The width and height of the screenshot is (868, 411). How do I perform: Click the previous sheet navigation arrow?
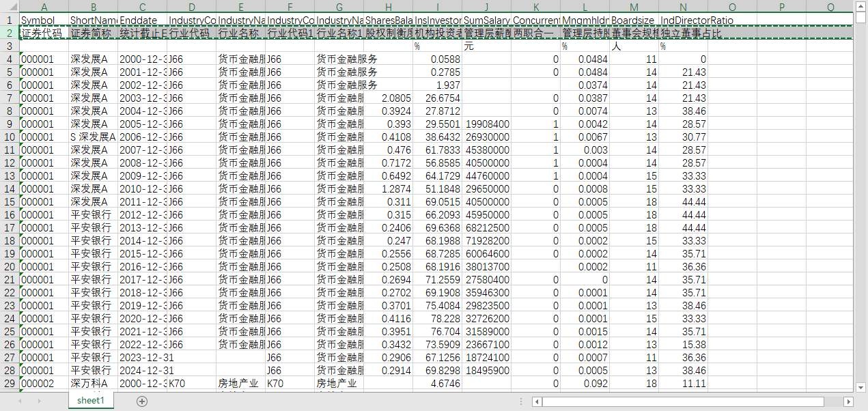click(x=20, y=401)
